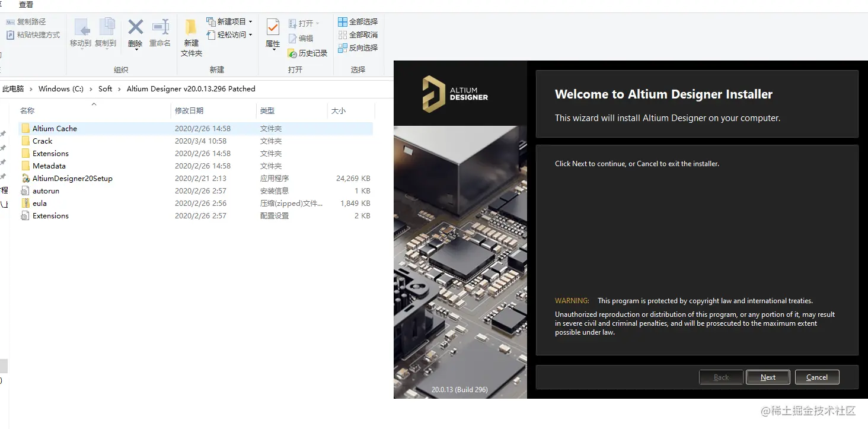Click the Open (打开) ribbon icon

(x=292, y=24)
